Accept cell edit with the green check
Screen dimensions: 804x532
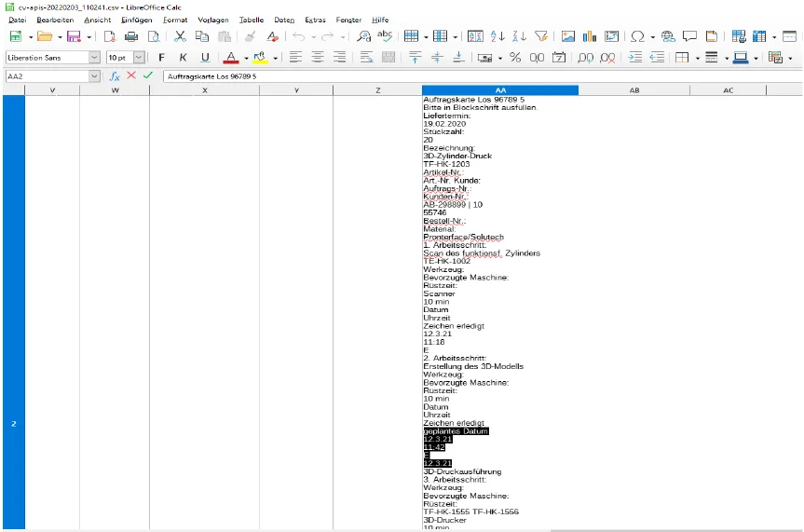(148, 75)
